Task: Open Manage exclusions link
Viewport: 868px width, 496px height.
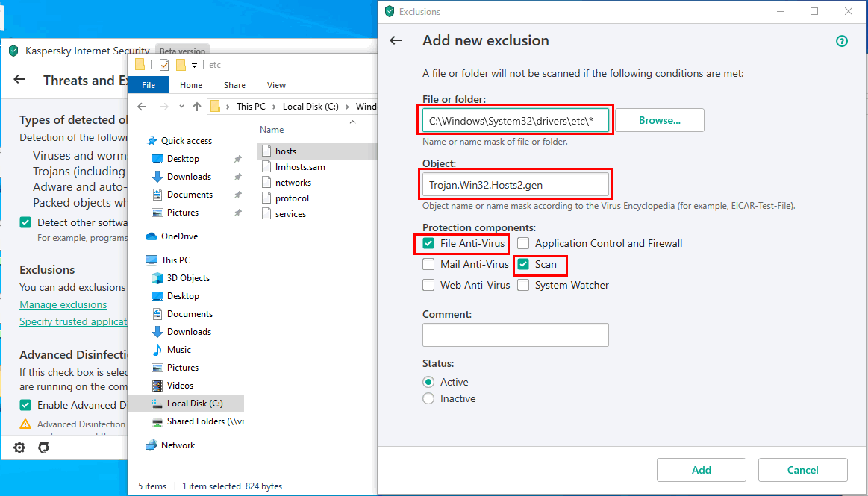Action: coord(63,304)
